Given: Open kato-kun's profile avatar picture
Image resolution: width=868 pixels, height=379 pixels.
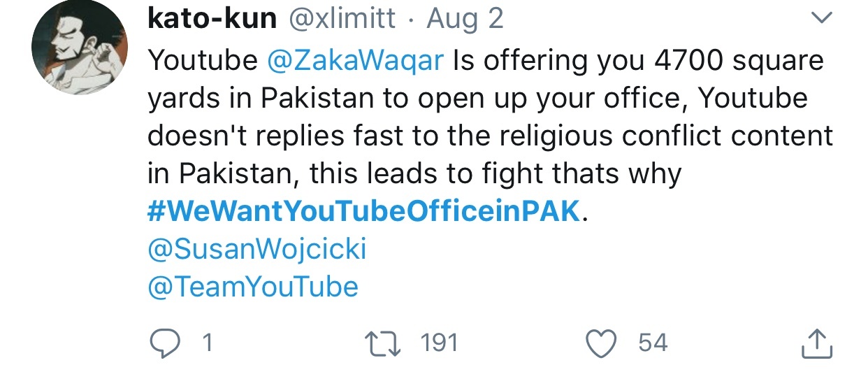Looking at the screenshot, I should tap(80, 48).
